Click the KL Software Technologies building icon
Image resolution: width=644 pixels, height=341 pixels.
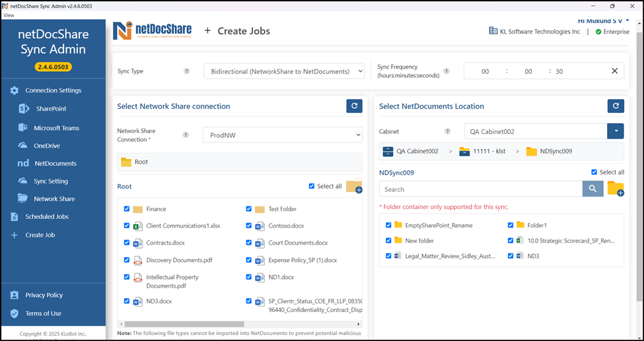(493, 31)
